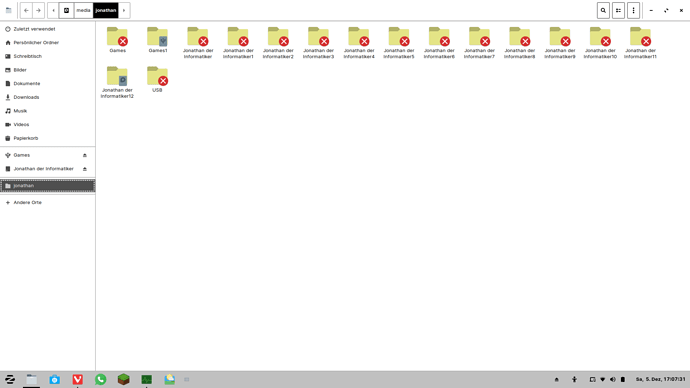690x388 pixels.
Task: Launch the Software store from taskbar
Action: pos(55,379)
